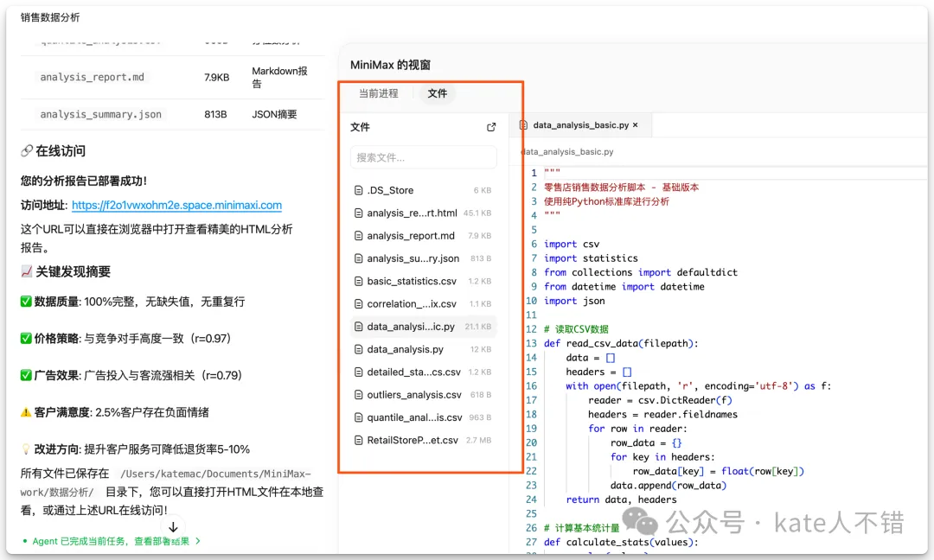Screen dimensions: 934x560
Task: Open the RetailStoreP...et.csv dataset file
Action: tap(413, 440)
